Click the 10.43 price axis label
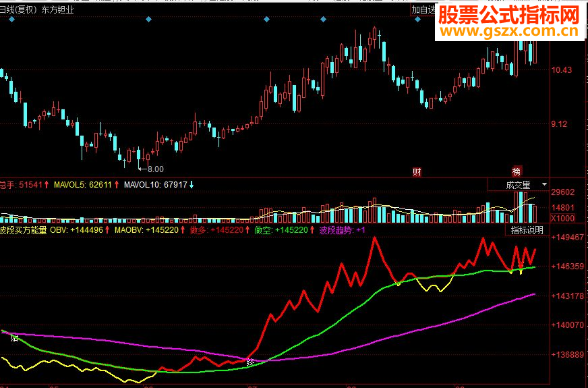The width and height of the screenshot is (588, 388). pyautogui.click(x=562, y=70)
